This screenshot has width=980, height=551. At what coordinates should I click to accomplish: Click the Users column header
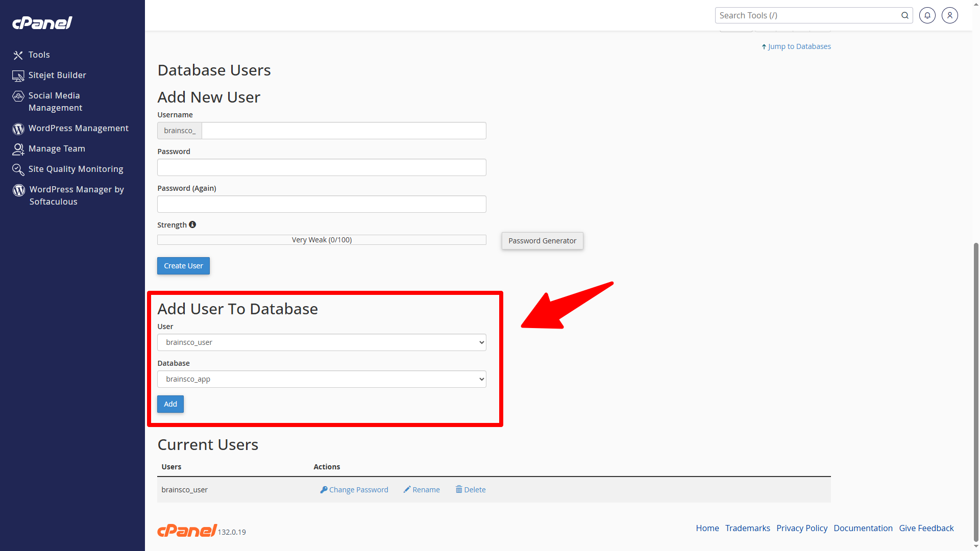[x=171, y=467]
